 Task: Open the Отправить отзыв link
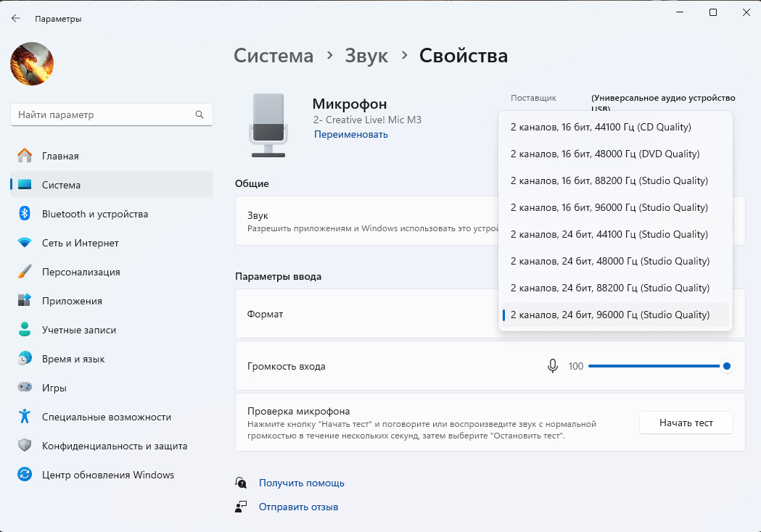tap(298, 507)
